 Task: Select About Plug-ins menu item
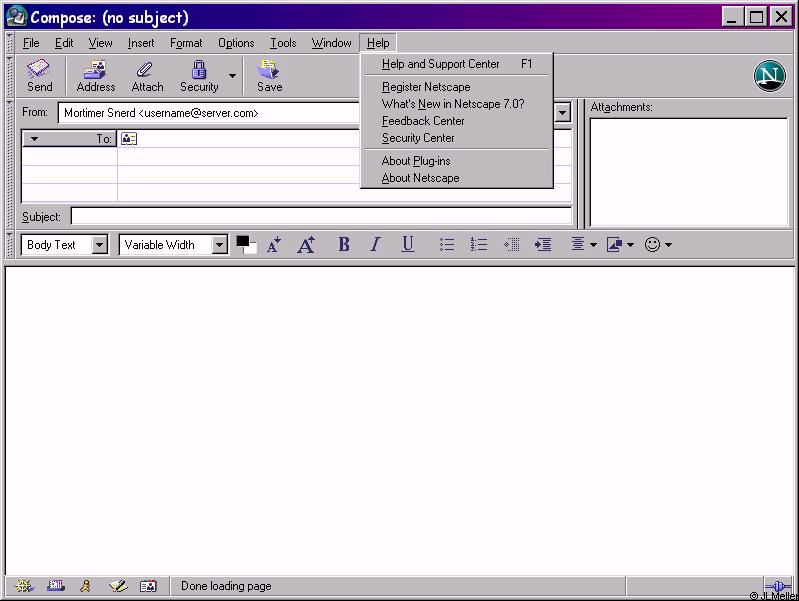click(457, 161)
